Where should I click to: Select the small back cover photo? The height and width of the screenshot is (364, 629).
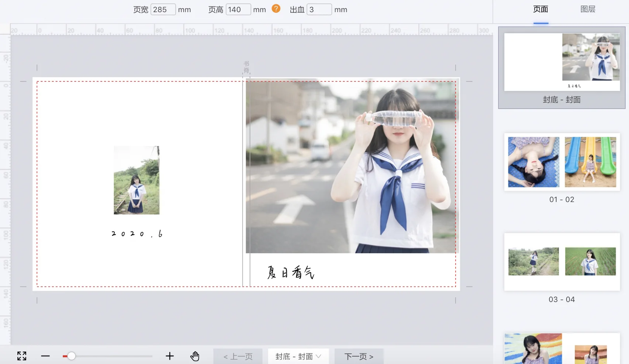coord(136,180)
